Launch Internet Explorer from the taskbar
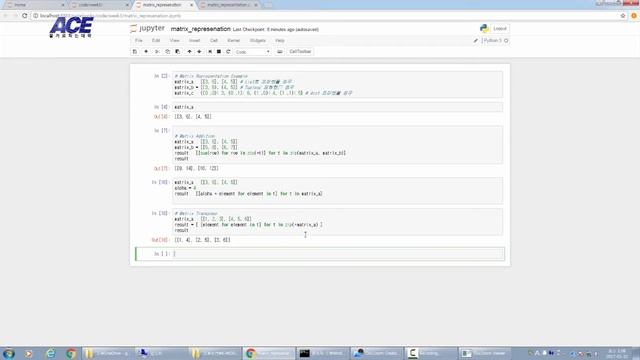The height and width of the screenshot is (360, 640). click(x=50, y=353)
